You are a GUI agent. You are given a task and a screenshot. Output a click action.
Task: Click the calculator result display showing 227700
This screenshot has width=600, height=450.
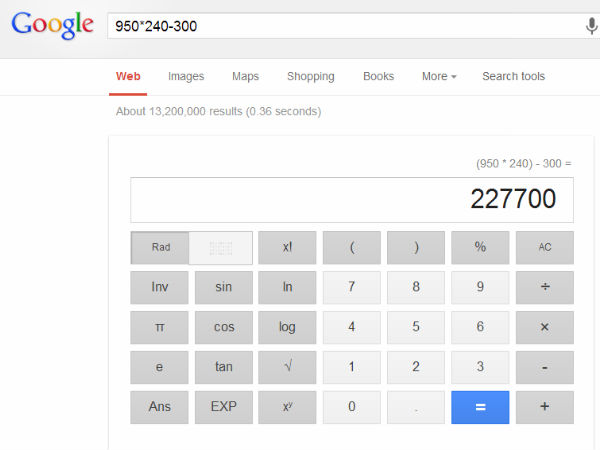click(x=352, y=200)
